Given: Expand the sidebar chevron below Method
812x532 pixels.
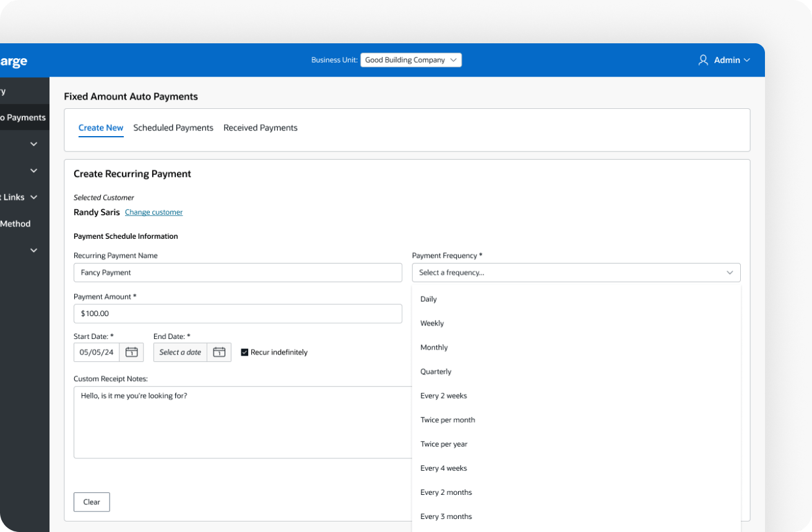Looking at the screenshot, I should tap(34, 251).
